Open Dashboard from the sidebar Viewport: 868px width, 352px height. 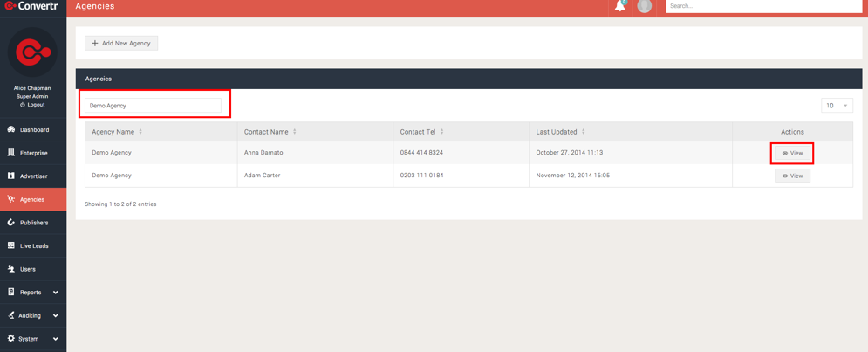click(33, 129)
